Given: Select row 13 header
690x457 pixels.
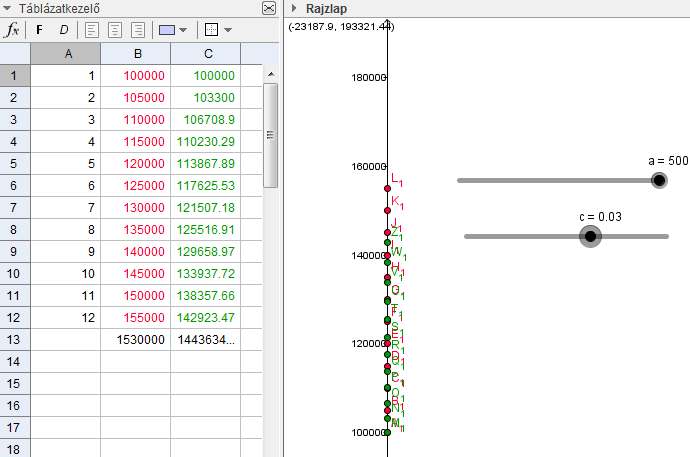Looking at the screenshot, I should [x=15, y=340].
